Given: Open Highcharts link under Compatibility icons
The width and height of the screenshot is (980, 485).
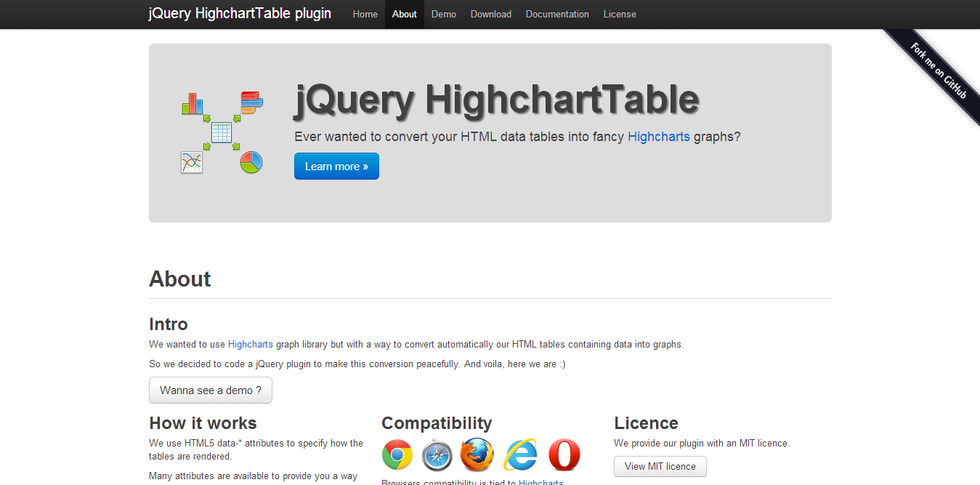Looking at the screenshot, I should 540,482.
